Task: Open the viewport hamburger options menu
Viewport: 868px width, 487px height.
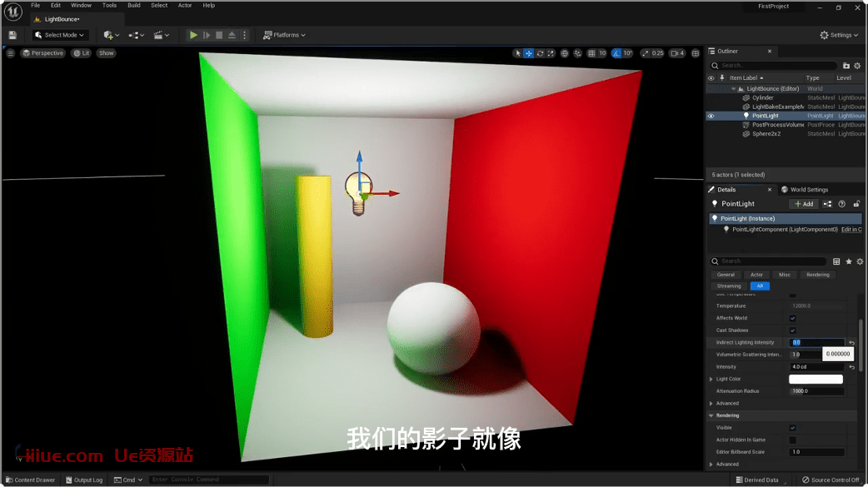Action: 11,53
